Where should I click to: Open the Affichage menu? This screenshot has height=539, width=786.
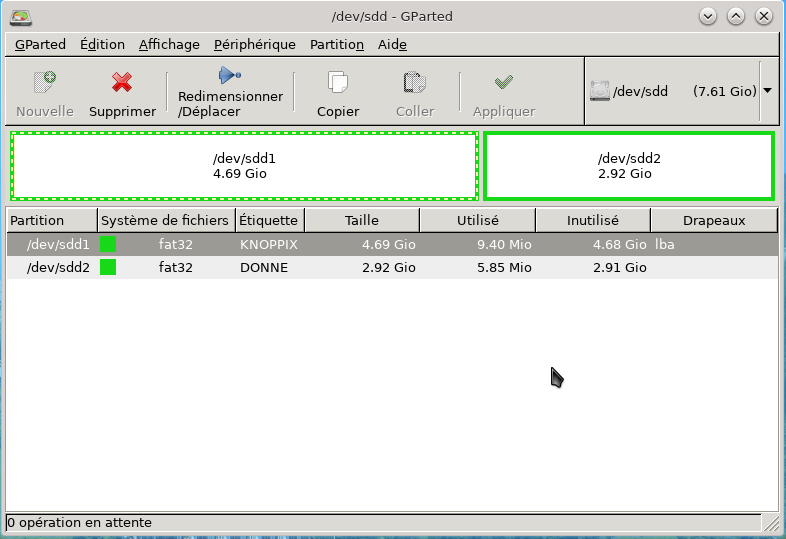(169, 44)
